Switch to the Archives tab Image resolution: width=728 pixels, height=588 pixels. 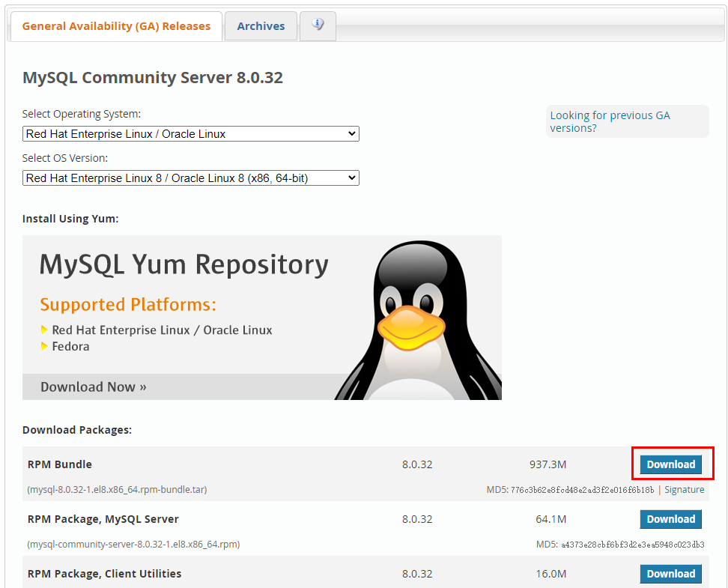coord(261,26)
